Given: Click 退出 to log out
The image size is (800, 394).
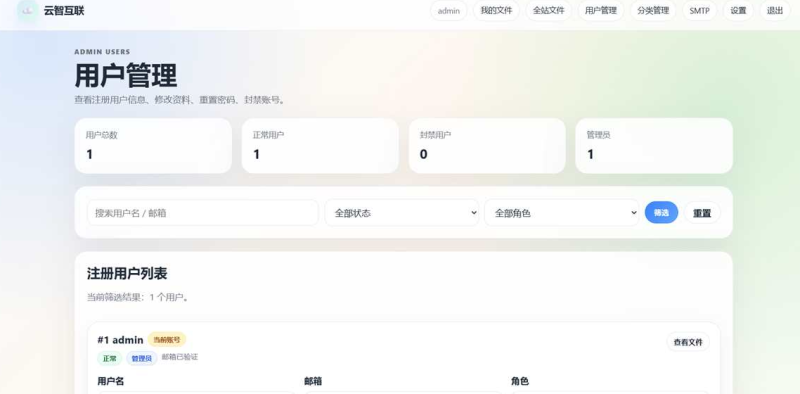Looking at the screenshot, I should (774, 11).
